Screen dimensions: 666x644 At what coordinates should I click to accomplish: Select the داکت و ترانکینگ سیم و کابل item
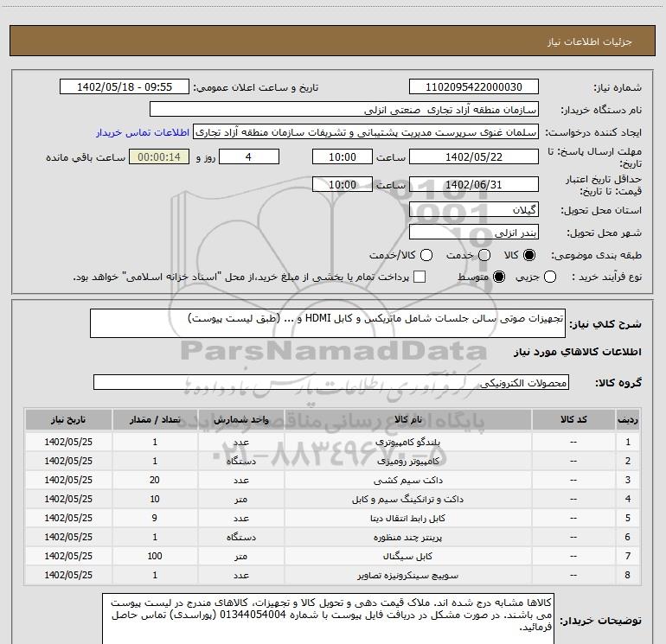pyautogui.click(x=407, y=500)
